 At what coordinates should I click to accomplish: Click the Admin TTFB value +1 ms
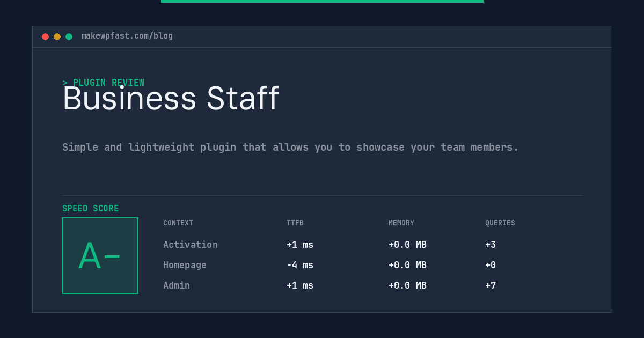pyautogui.click(x=300, y=285)
